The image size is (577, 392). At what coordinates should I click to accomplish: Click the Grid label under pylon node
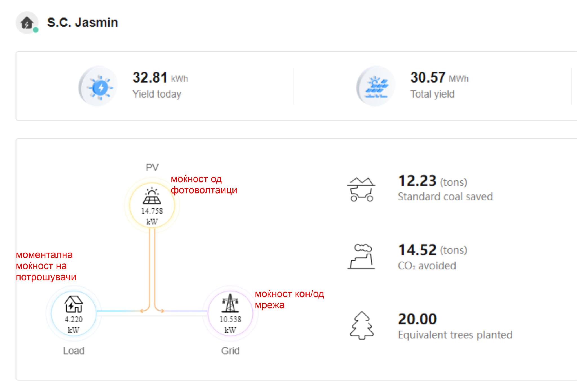(x=230, y=351)
